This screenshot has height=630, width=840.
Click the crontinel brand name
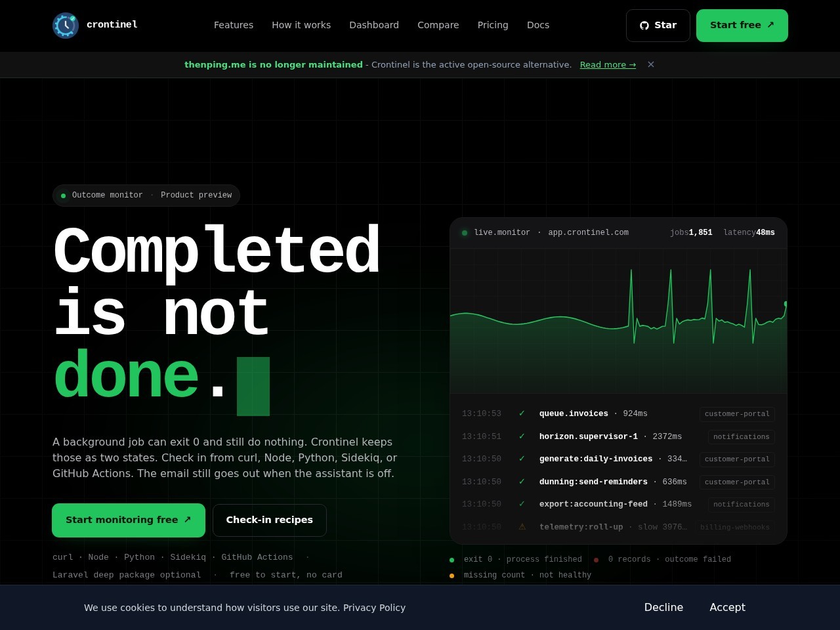pyautogui.click(x=112, y=24)
